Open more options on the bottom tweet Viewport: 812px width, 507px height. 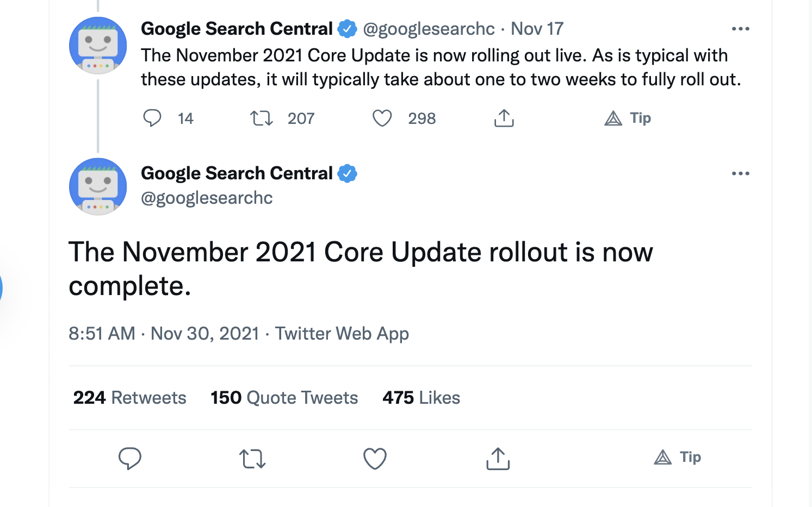click(741, 173)
